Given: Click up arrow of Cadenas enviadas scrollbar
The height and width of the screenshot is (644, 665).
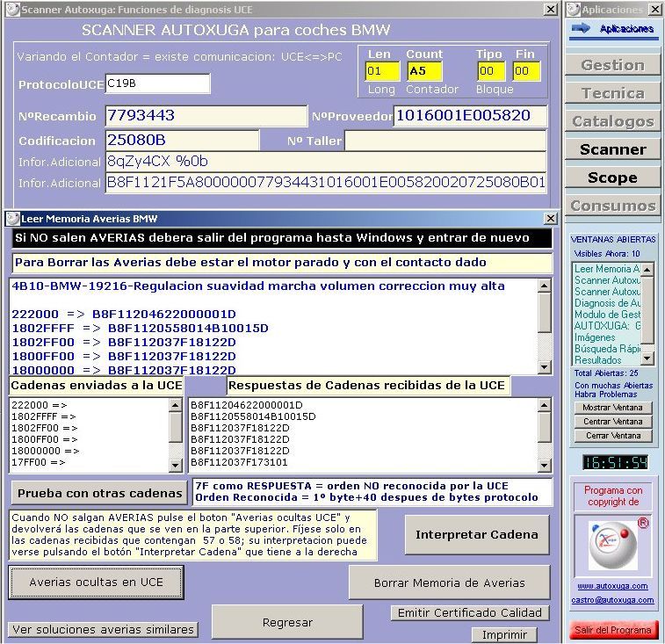Looking at the screenshot, I should coord(175,405).
